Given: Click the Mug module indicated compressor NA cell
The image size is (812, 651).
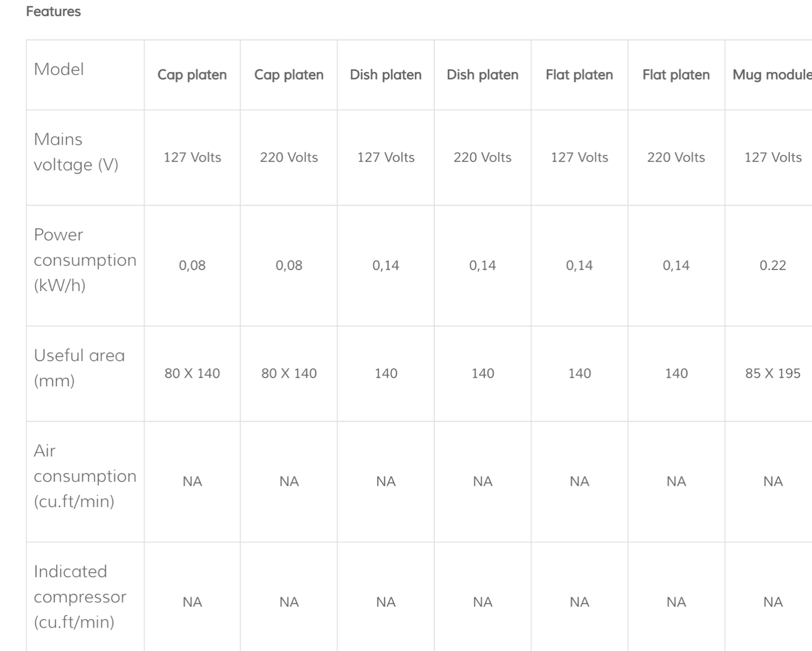Looking at the screenshot, I should pyautogui.click(x=773, y=602).
